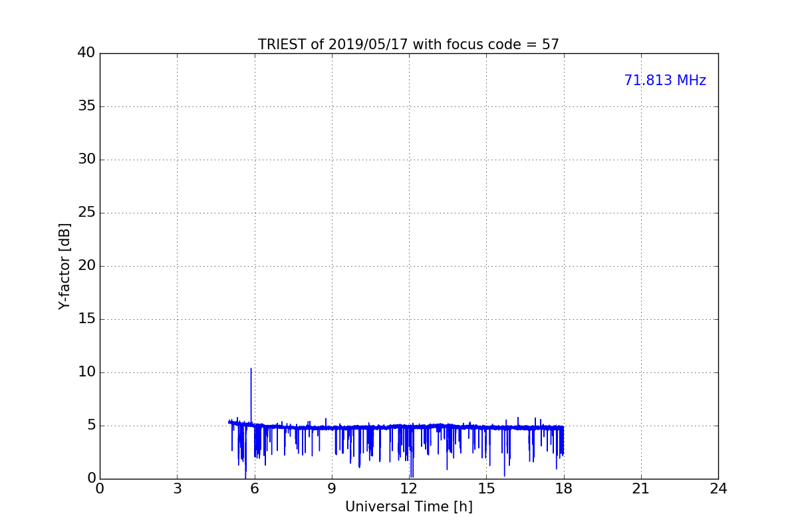Click the y-axis tick value 40

click(x=86, y=53)
